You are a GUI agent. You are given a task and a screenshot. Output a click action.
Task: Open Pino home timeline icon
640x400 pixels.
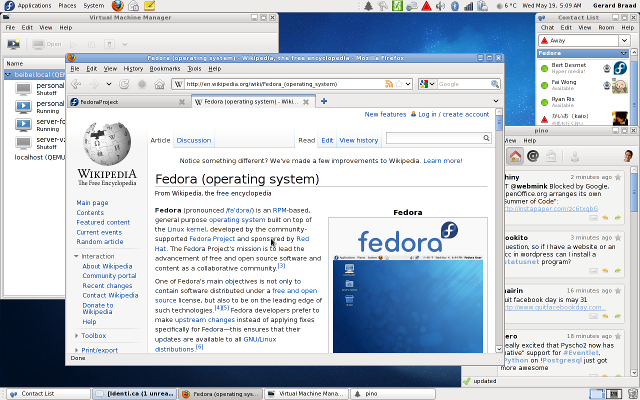[515, 156]
